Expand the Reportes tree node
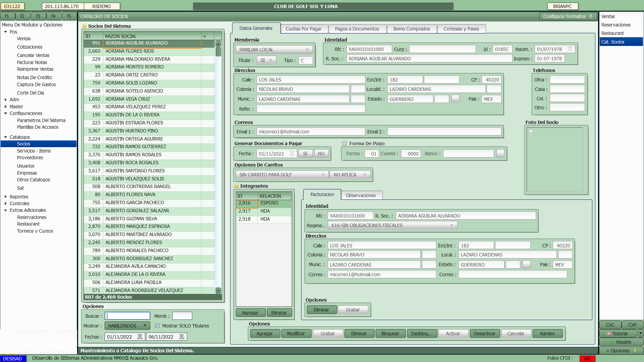The image size is (644, 362). pyautogui.click(x=6, y=197)
